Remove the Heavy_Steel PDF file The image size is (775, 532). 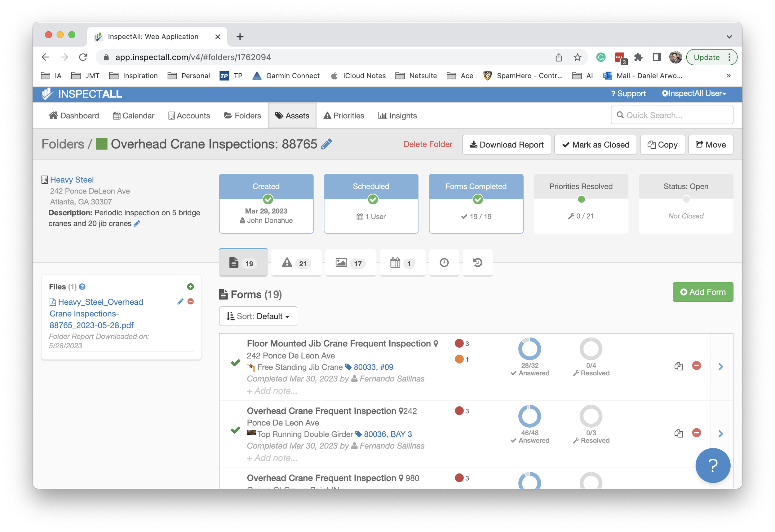191,301
